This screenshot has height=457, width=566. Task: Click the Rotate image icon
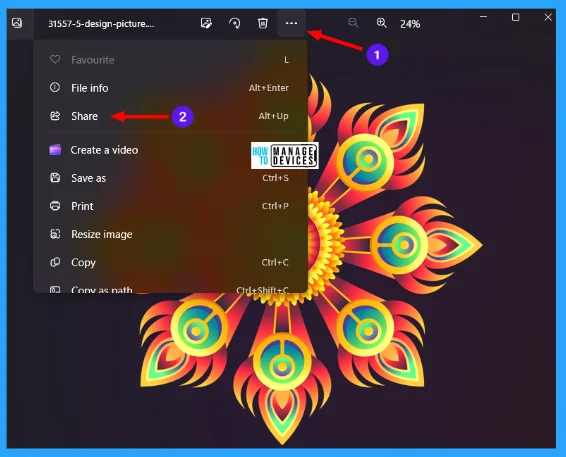235,23
